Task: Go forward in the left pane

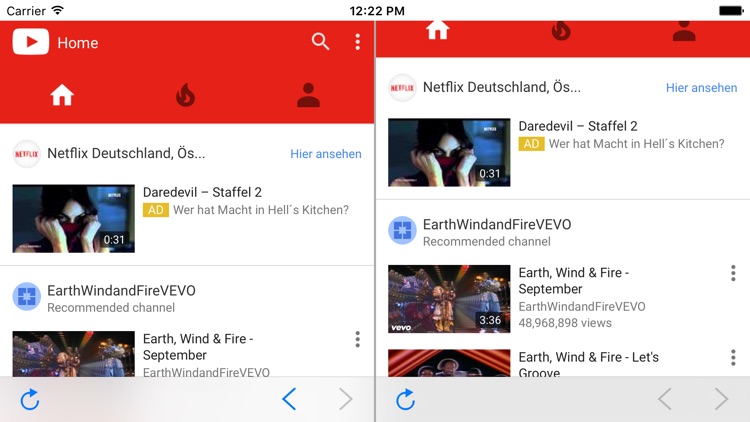Action: click(346, 399)
